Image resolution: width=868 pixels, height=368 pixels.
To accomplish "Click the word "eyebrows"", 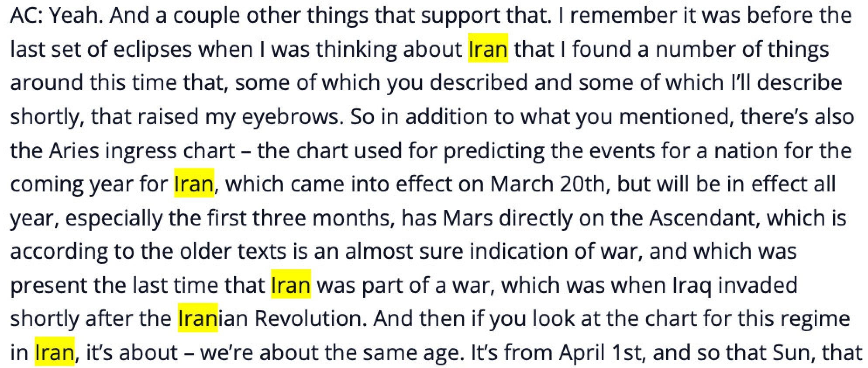I will point(290,117).
